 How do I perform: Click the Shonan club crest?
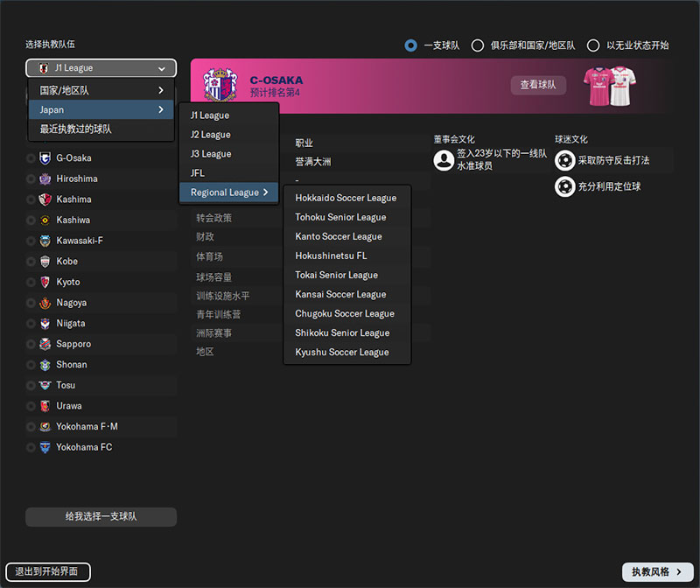pyautogui.click(x=45, y=365)
